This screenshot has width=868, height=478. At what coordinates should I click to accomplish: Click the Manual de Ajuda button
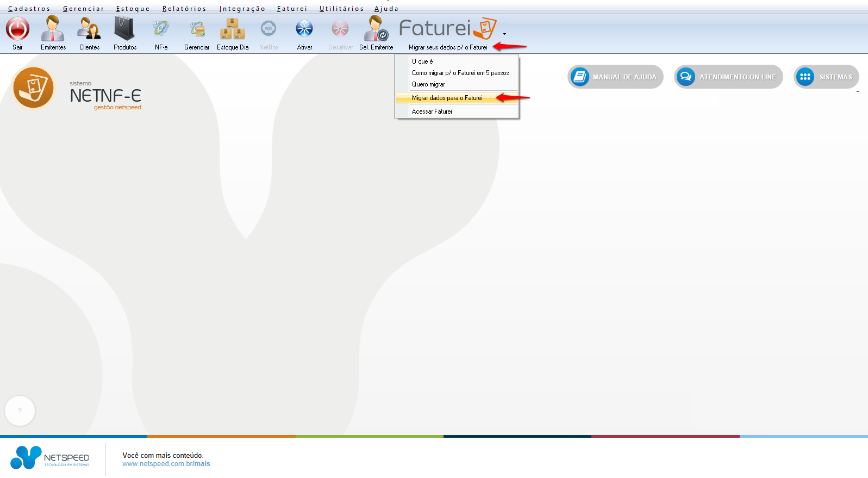[x=615, y=77]
